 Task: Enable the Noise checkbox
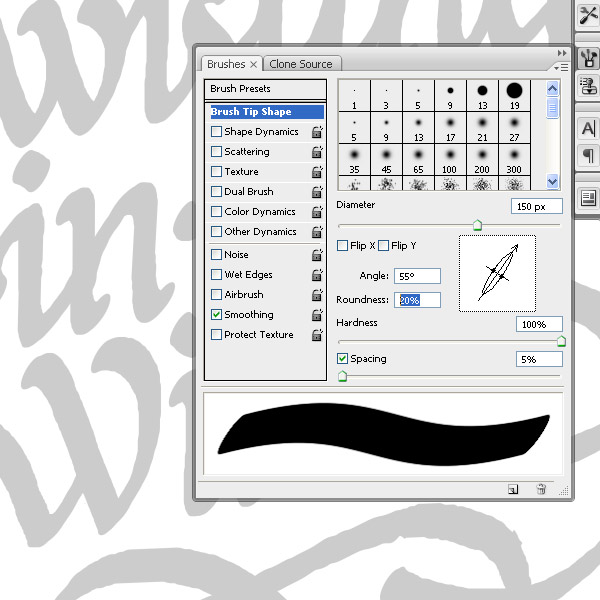click(216, 254)
